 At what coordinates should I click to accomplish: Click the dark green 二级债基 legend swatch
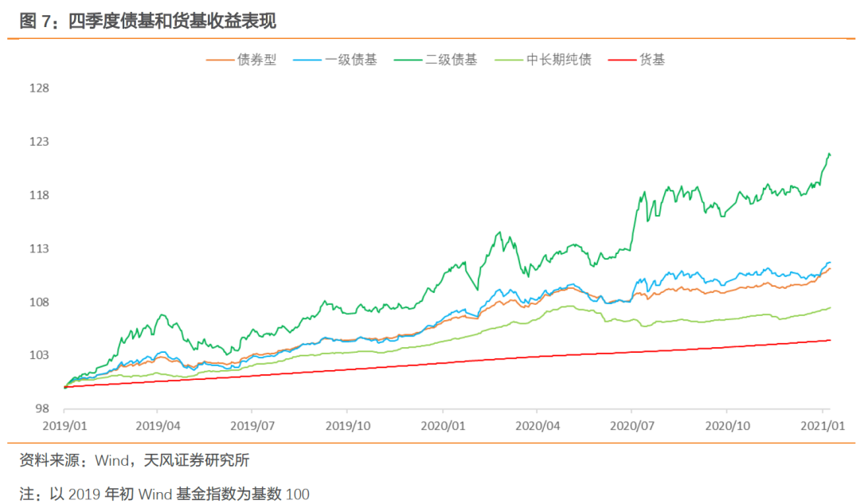coord(408,61)
